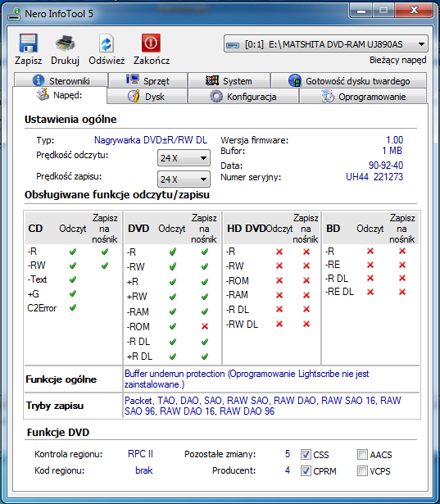Click the buffer value '1 MB'
This screenshot has height=504, width=440.
point(392,151)
